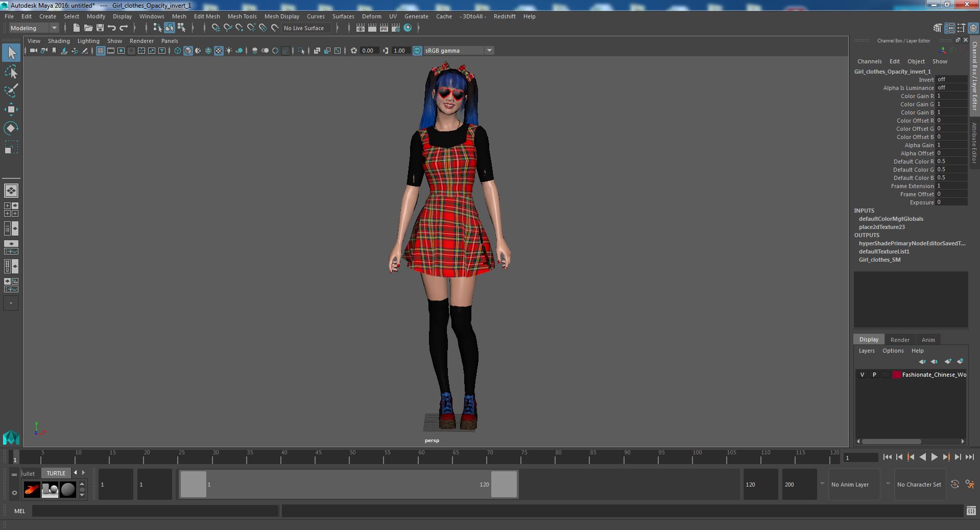
Task: Toggle Fashionate layer visibility V box
Action: pos(862,375)
